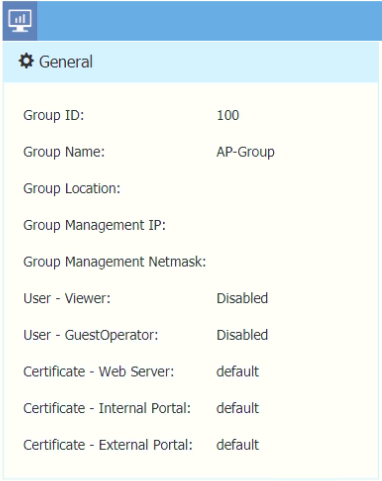382x481 pixels.
Task: Click the Group Location label
Action: coord(72,189)
